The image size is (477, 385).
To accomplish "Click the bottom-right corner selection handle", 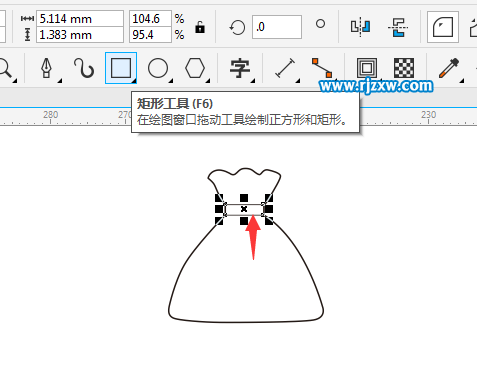I will coord(269,221).
